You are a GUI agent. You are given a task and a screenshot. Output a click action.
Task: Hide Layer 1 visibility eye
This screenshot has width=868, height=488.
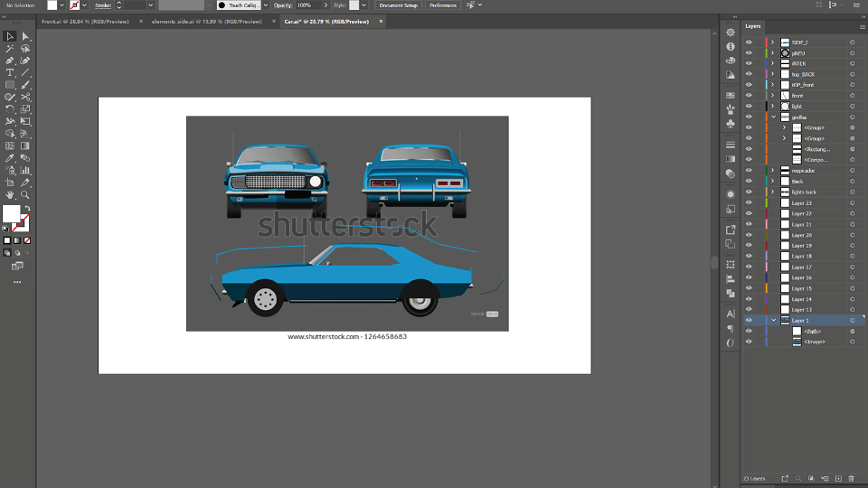point(749,320)
